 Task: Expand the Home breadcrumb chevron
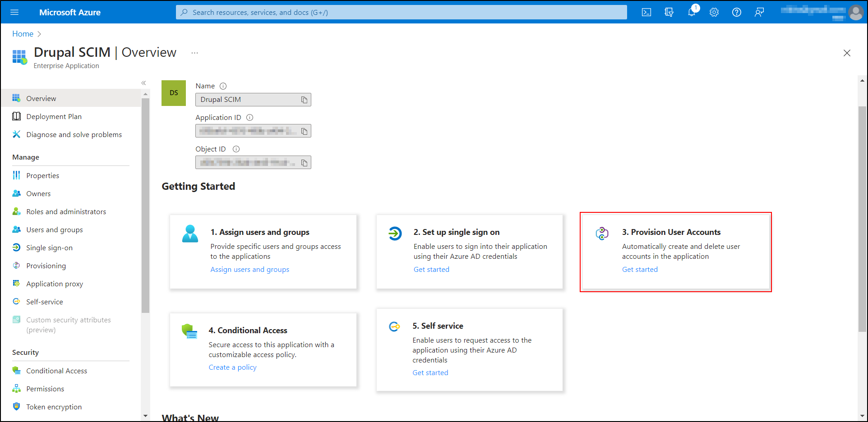tap(39, 34)
